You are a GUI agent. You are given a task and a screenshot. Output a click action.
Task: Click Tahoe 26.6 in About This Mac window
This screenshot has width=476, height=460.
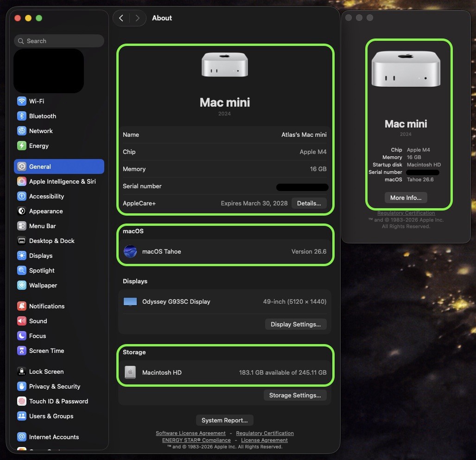click(x=420, y=179)
